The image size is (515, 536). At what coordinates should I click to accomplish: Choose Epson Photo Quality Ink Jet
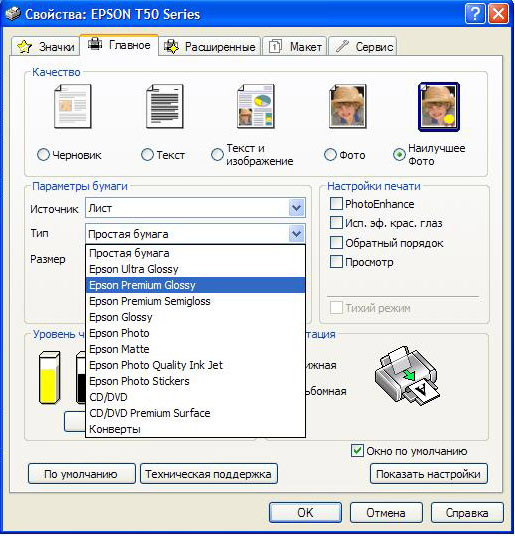click(195, 365)
